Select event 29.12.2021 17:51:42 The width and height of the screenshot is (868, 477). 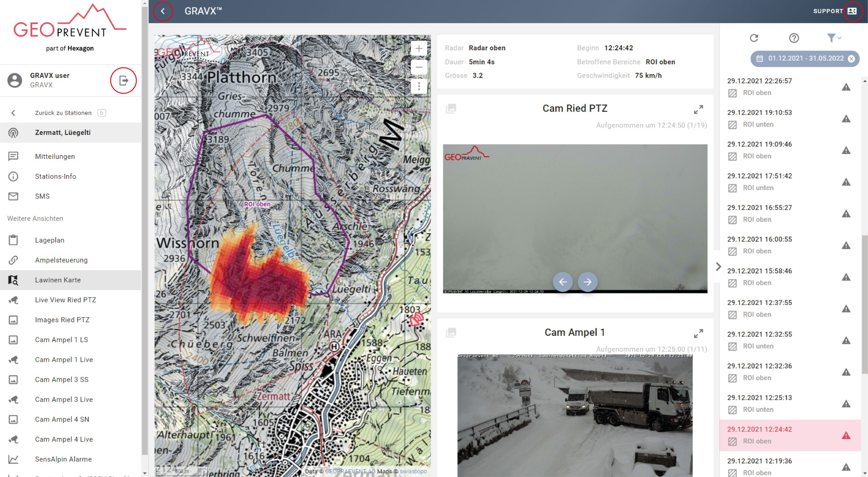790,182
